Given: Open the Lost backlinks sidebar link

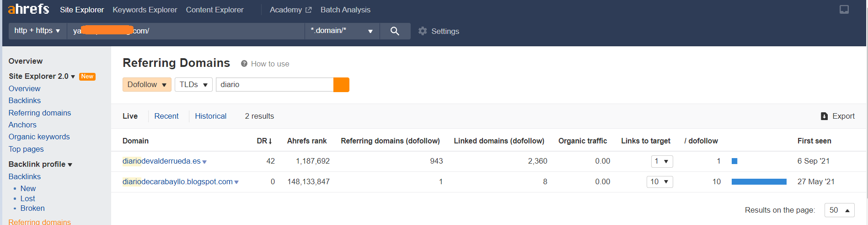Looking at the screenshot, I should pyautogui.click(x=27, y=198).
